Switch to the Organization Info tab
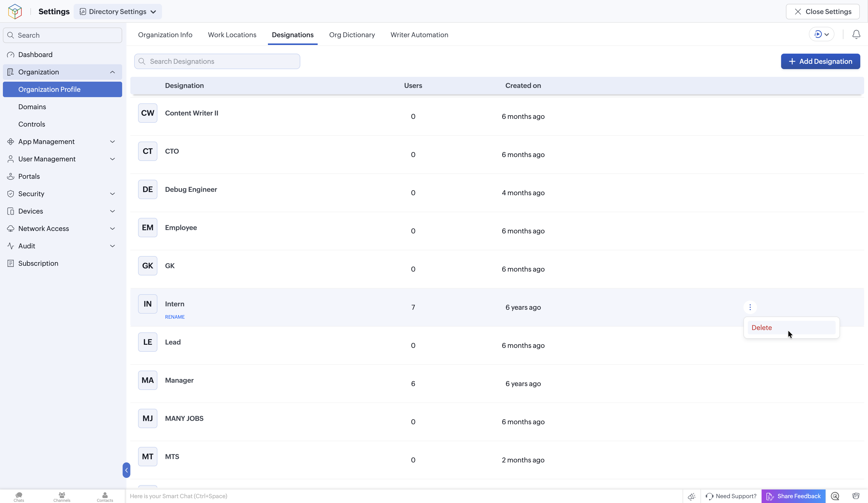This screenshot has width=868, height=503. (x=165, y=35)
